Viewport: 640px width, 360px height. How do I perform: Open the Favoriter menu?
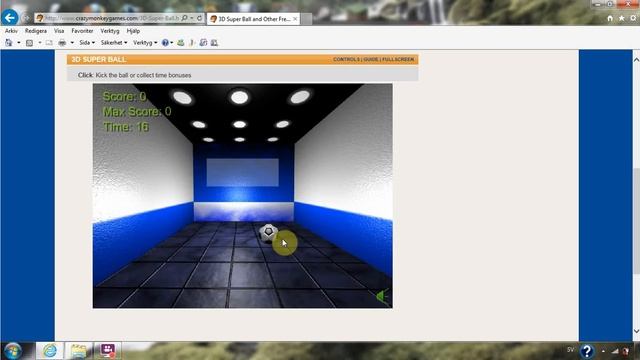tap(82, 31)
